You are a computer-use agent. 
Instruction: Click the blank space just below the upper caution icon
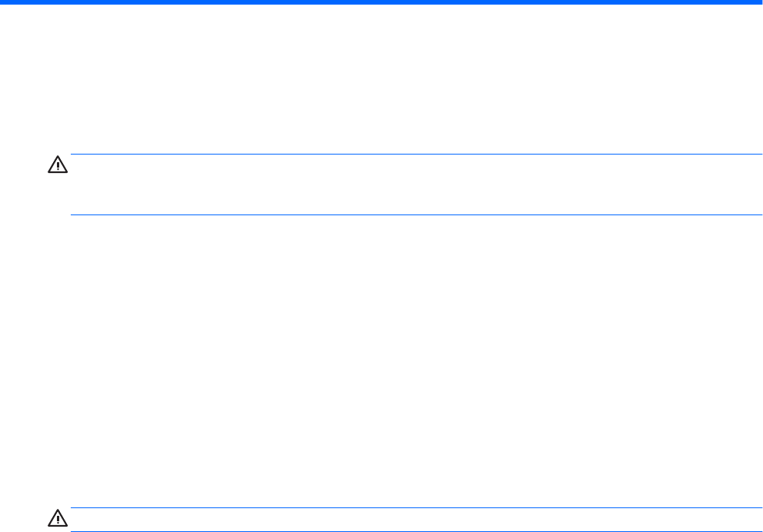(x=58, y=192)
